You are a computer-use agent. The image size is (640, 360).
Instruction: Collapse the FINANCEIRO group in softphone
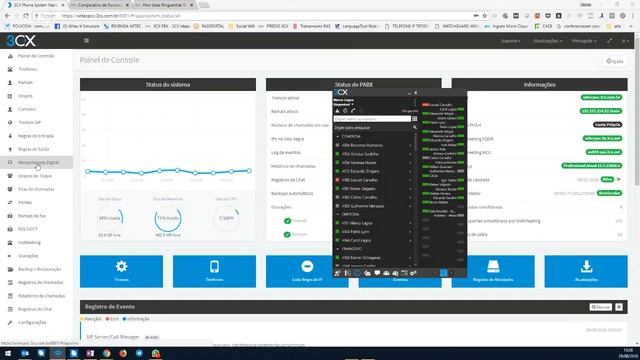(338, 249)
